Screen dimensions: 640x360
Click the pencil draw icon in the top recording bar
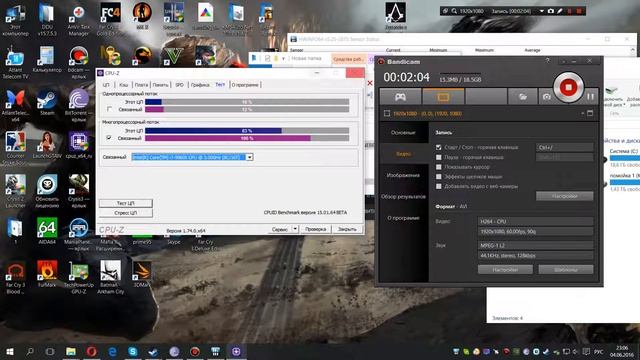(560, 11)
